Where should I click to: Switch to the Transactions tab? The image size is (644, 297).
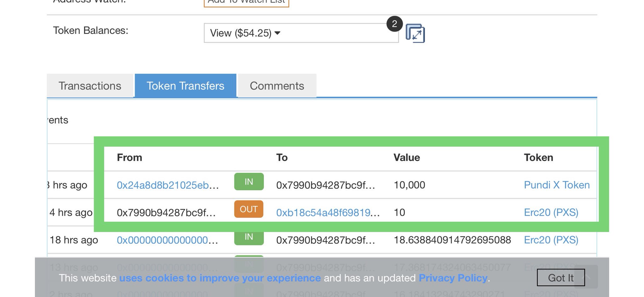(x=90, y=86)
